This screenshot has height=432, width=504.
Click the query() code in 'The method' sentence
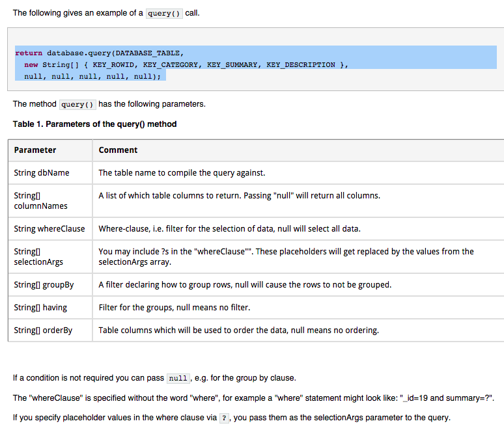click(x=77, y=105)
